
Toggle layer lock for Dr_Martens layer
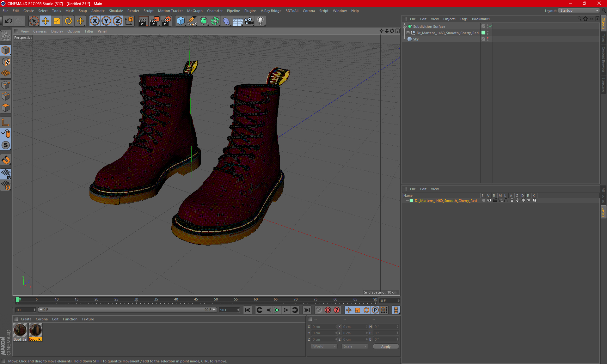click(506, 200)
